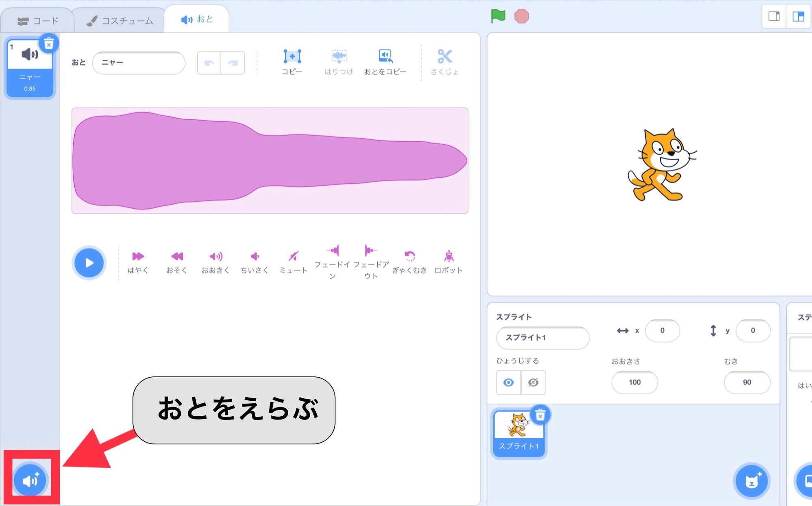The height and width of the screenshot is (506, 812).
Task: Click the undo arrow in sound editor
Action: 209,63
